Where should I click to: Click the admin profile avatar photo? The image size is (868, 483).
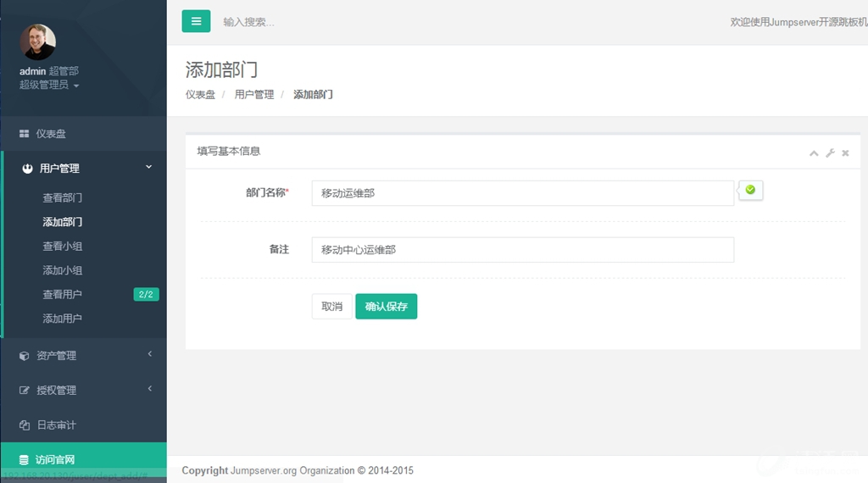37,42
